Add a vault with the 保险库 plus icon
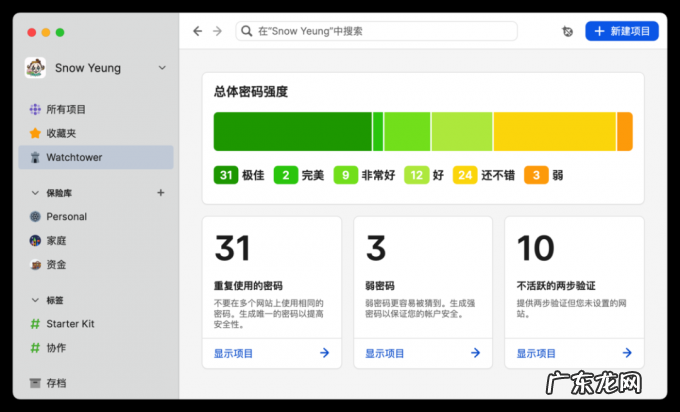The image size is (680, 412). (160, 193)
